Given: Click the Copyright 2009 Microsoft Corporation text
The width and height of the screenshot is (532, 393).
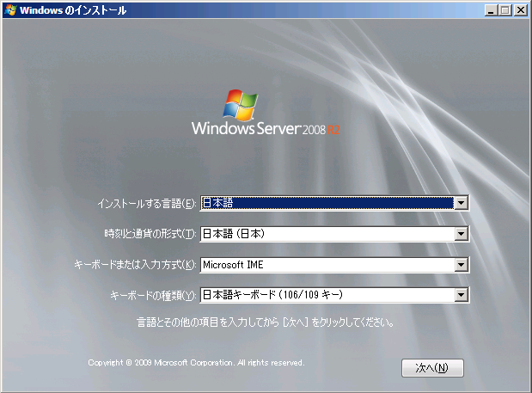Looking at the screenshot, I should pos(196,363).
